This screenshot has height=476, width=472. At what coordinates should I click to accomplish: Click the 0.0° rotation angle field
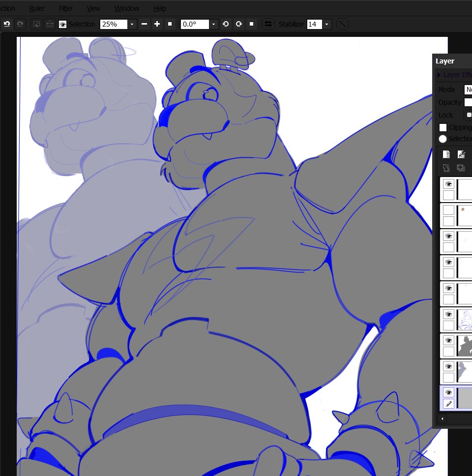tap(195, 24)
